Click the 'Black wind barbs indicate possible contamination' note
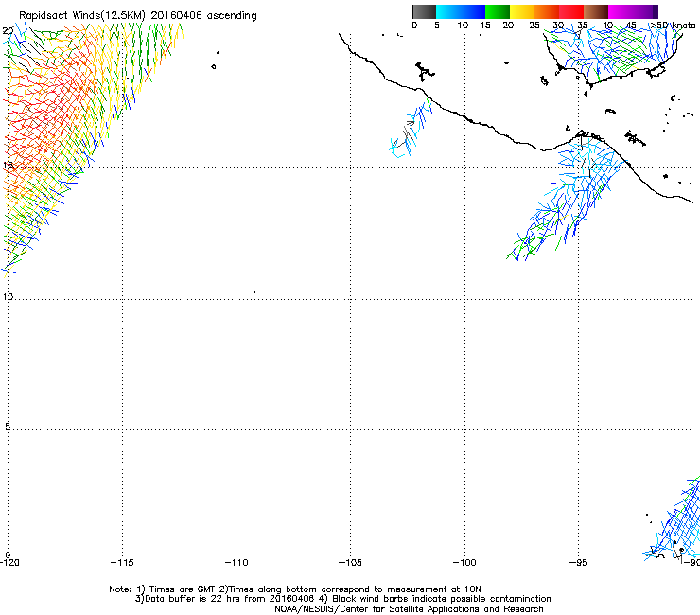This screenshot has width=700, height=615. point(442,599)
